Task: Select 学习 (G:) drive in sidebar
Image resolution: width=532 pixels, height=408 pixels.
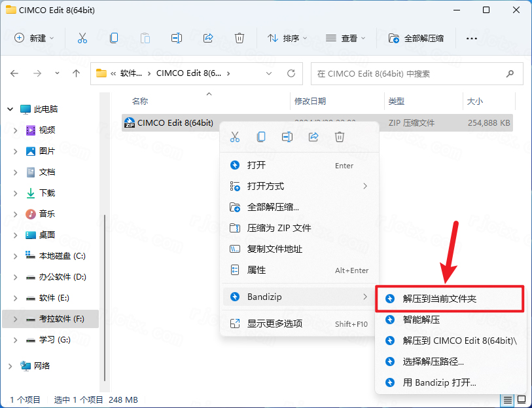Action: [x=50, y=340]
